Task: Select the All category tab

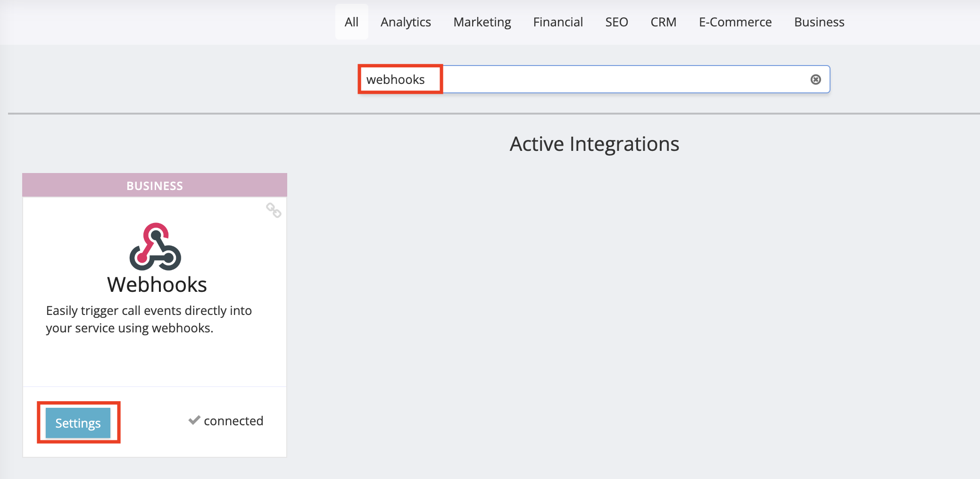Action: pyautogui.click(x=351, y=22)
